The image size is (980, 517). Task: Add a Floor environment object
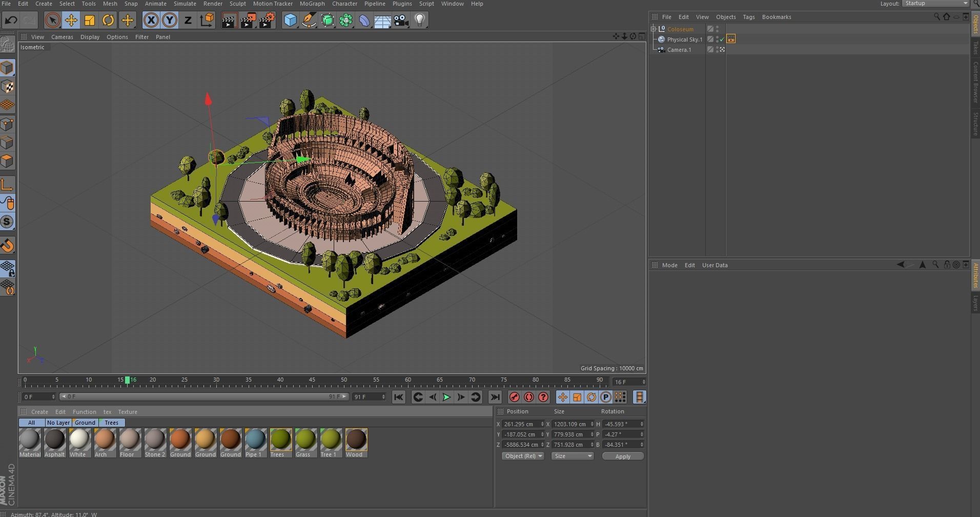coord(382,21)
